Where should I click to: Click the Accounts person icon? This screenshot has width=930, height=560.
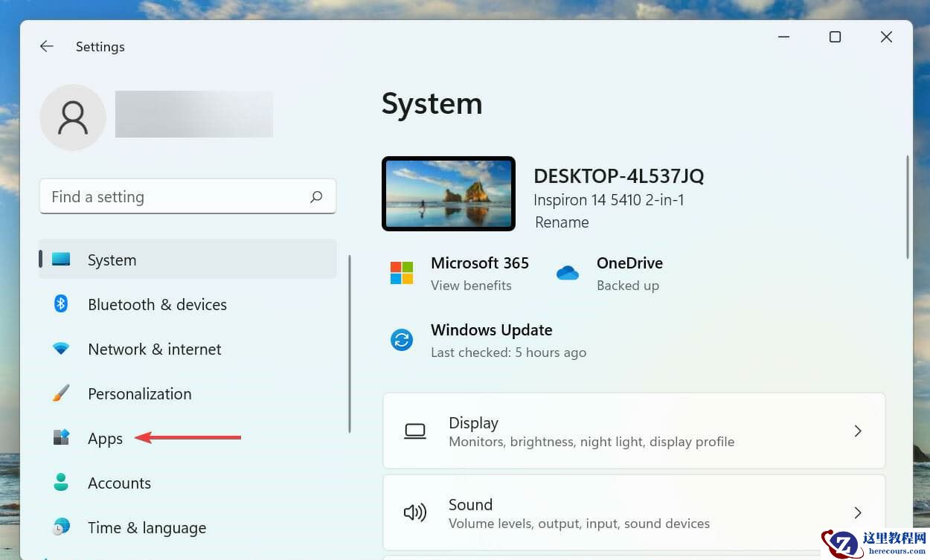pos(60,483)
